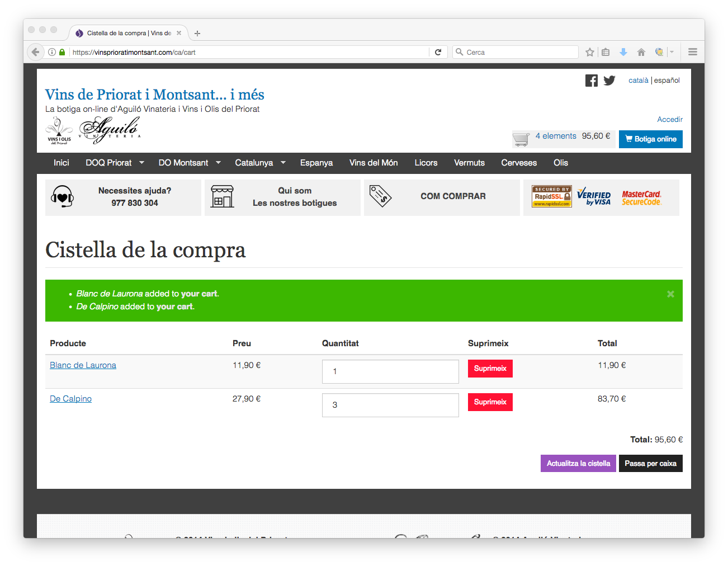
Task: Expand the Catalunya menu dropdown arrow
Action: pos(283,163)
